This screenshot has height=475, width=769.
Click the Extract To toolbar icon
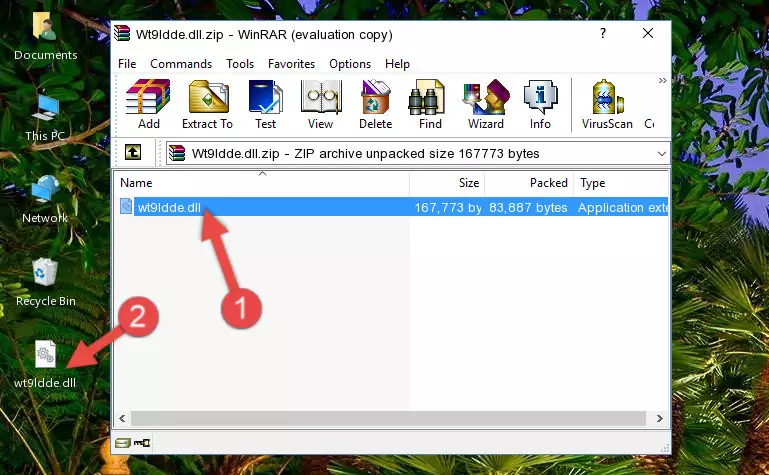point(207,104)
